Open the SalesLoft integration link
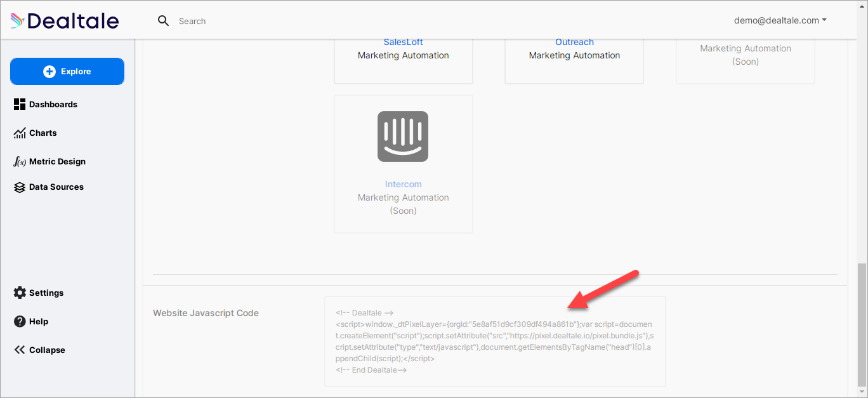 (x=403, y=42)
